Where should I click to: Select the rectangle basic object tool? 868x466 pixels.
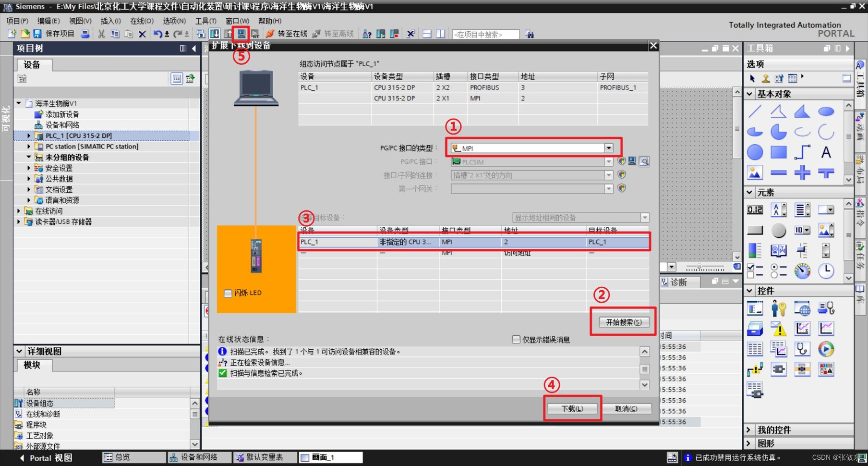pos(778,152)
